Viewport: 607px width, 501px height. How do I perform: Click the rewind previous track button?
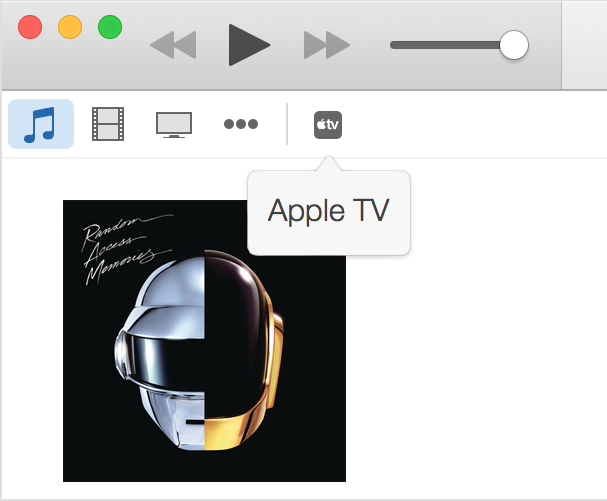coord(173,45)
